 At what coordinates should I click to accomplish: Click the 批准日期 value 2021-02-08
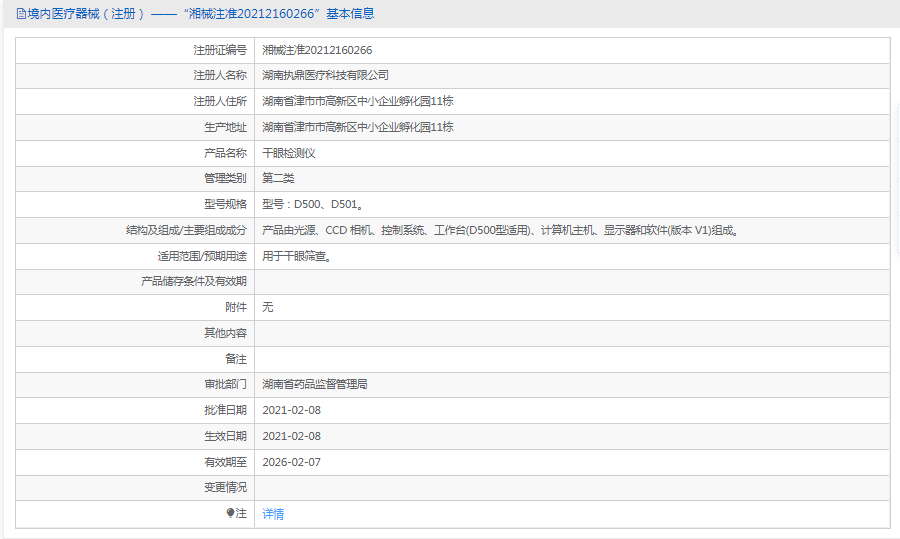coord(292,410)
